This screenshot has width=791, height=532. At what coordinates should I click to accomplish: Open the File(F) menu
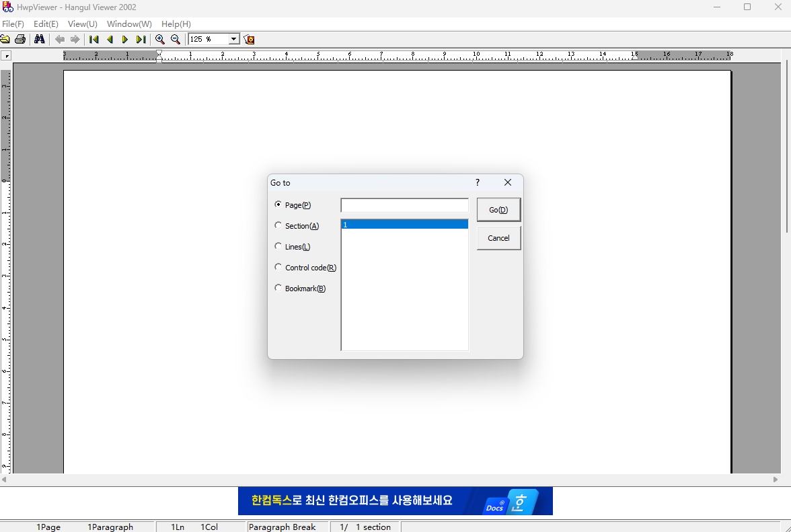tap(13, 24)
